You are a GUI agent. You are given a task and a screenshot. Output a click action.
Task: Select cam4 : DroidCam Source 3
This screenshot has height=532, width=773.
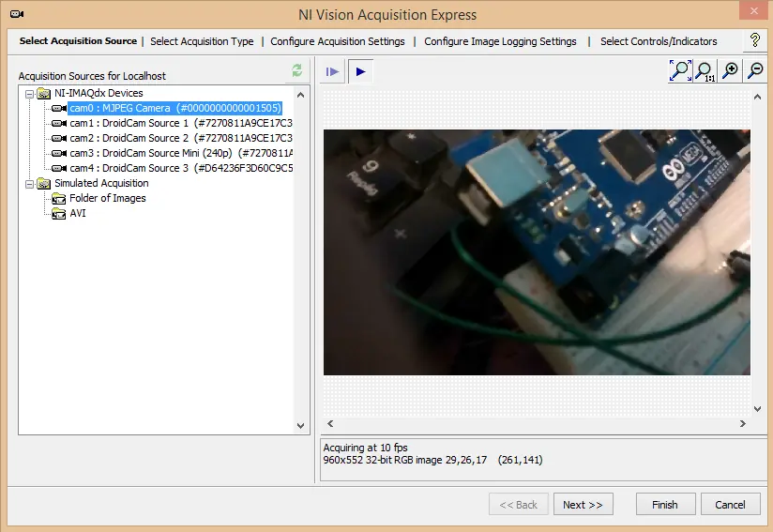(181, 168)
